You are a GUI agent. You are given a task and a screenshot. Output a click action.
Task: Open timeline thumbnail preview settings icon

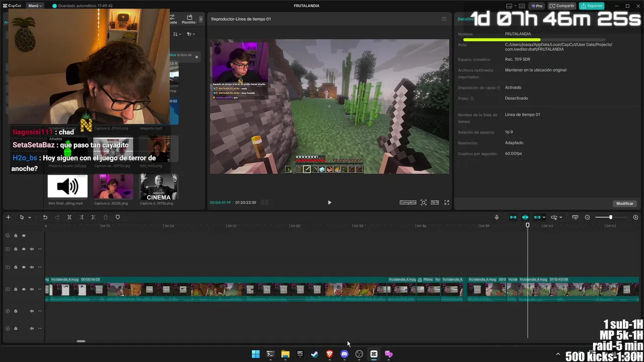(575, 217)
